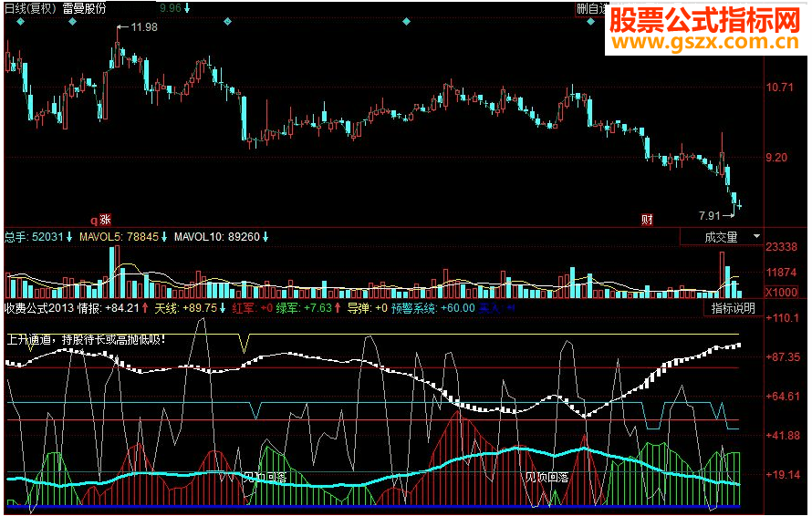Click the 预警系统: +60.00 value
The height and width of the screenshot is (516, 812).
[433, 308]
